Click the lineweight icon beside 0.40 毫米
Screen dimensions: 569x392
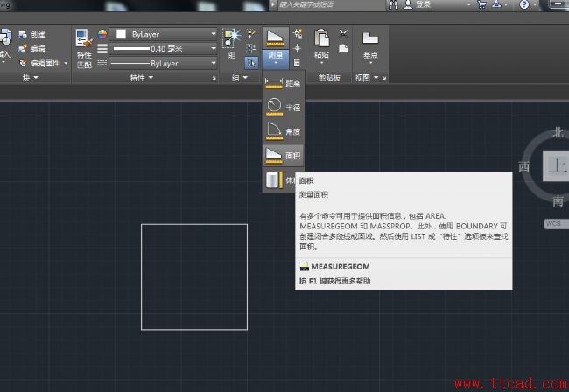tap(102, 49)
